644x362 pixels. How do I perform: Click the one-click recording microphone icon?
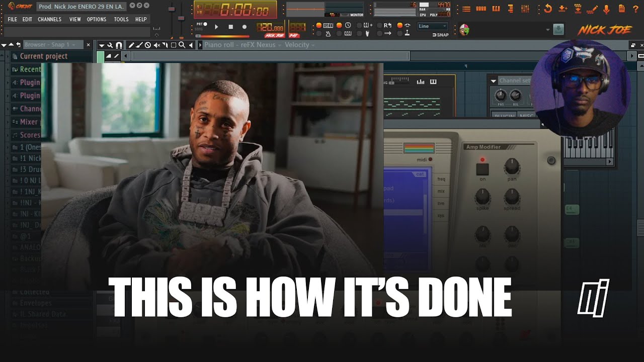(607, 9)
